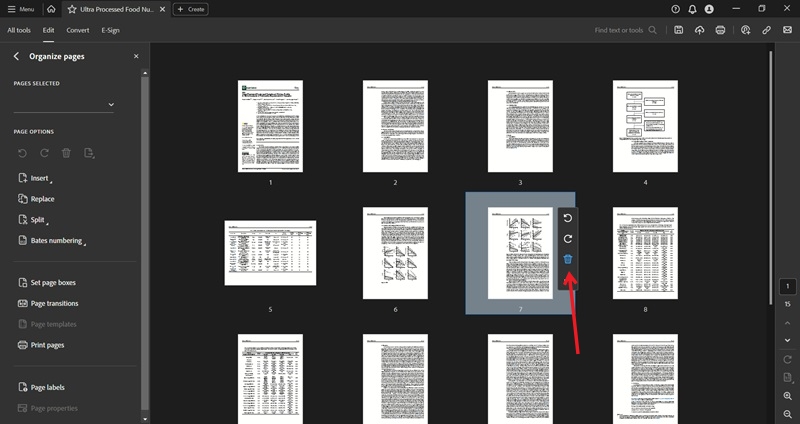Open the Convert tab

[78, 30]
